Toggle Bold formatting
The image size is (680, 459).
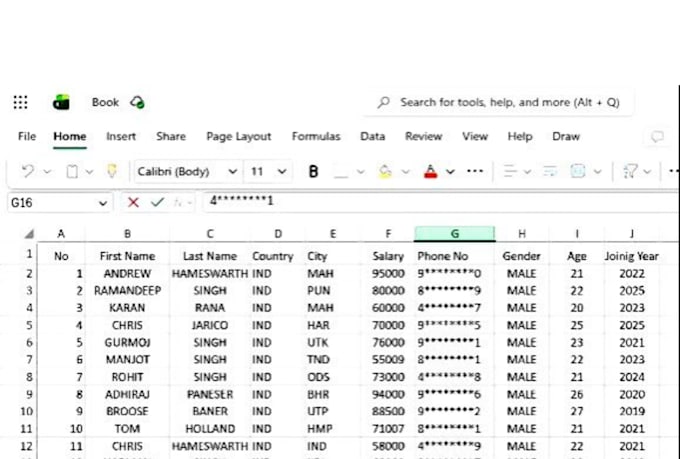313,171
